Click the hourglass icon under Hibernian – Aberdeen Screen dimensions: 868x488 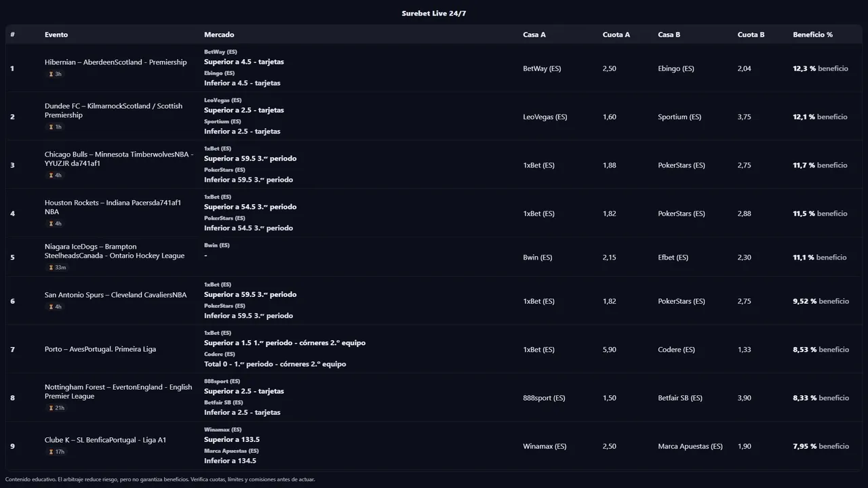51,75
